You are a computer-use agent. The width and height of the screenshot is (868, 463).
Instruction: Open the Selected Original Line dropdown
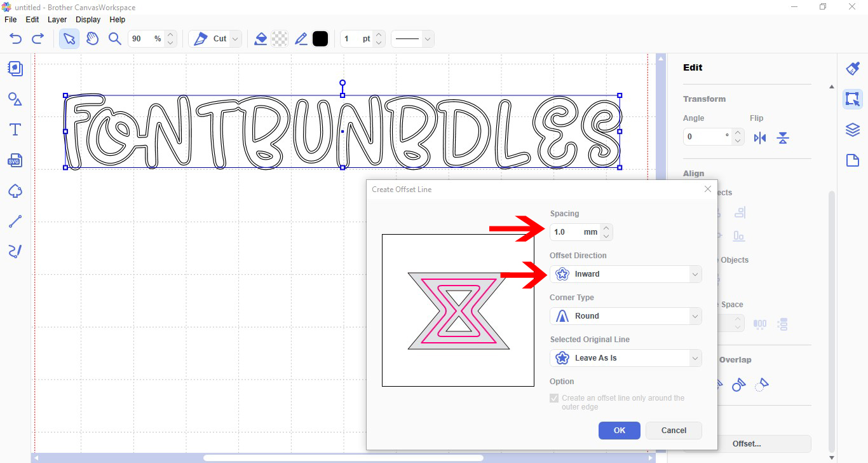click(x=626, y=358)
